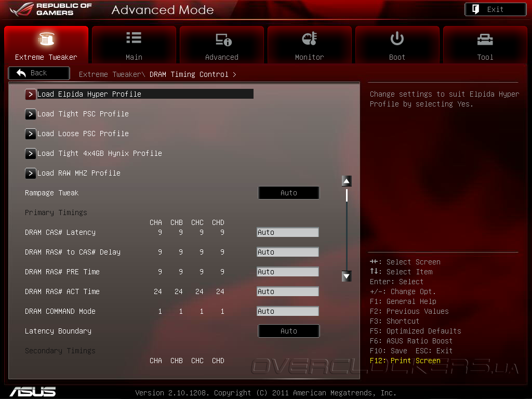Expand Load Tight 4x4GB Hynix Profile arrow

point(31,153)
